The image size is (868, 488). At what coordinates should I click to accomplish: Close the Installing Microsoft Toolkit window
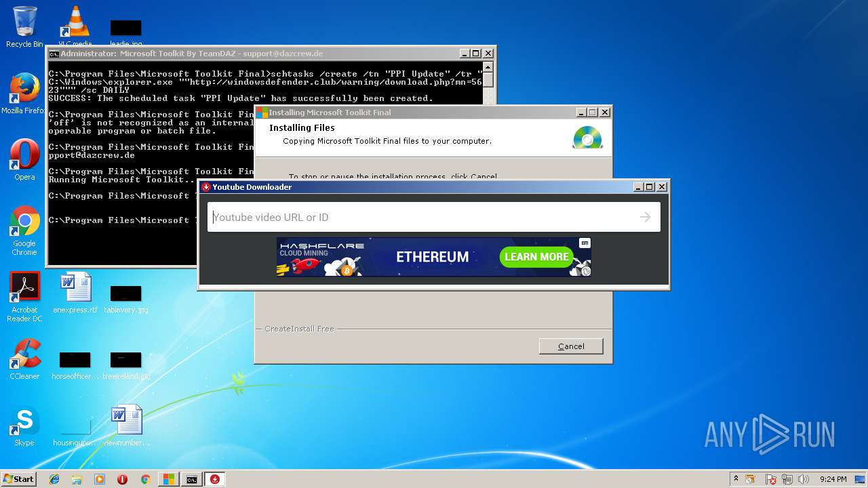pos(605,113)
